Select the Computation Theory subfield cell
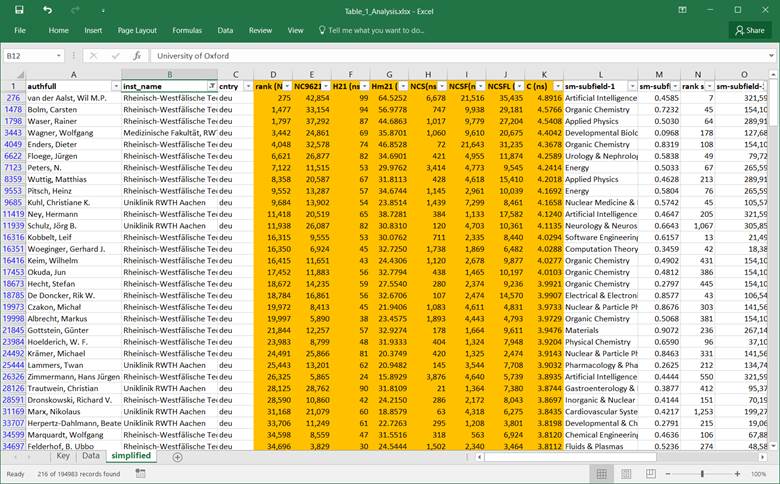 pyautogui.click(x=600, y=249)
